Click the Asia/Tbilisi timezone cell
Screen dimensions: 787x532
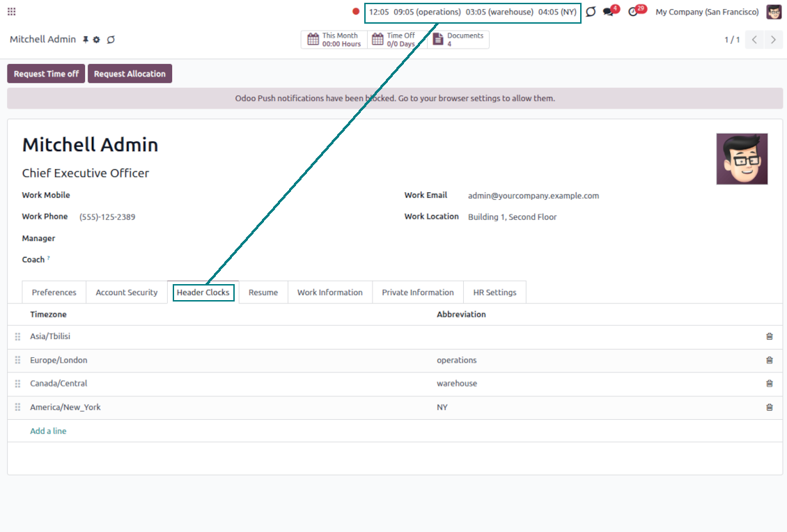coord(229,337)
